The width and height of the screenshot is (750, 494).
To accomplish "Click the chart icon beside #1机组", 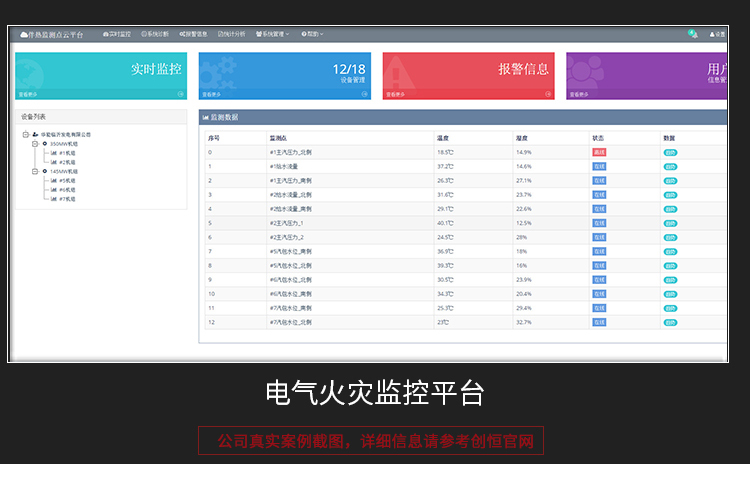I will point(53,152).
